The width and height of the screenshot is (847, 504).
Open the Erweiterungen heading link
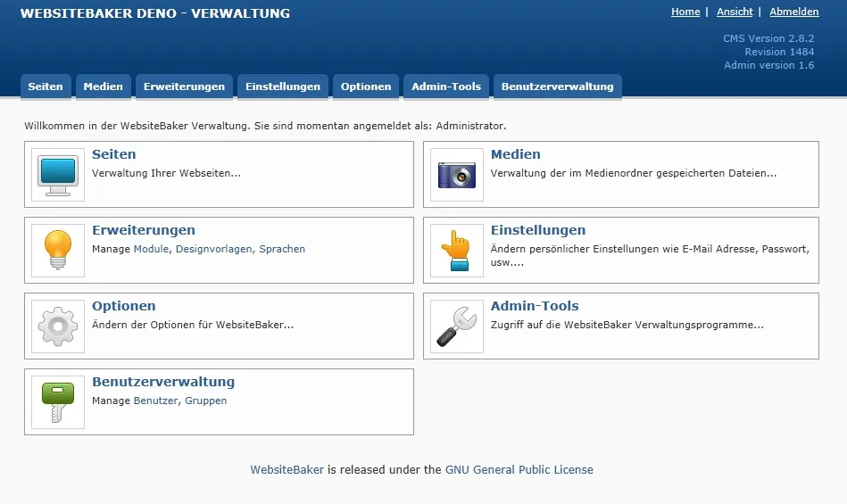click(x=144, y=230)
